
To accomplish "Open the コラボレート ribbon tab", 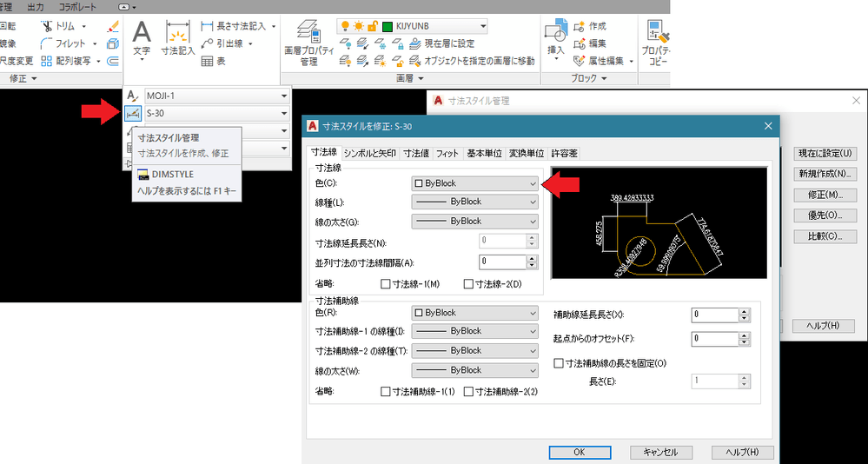I will [77, 7].
